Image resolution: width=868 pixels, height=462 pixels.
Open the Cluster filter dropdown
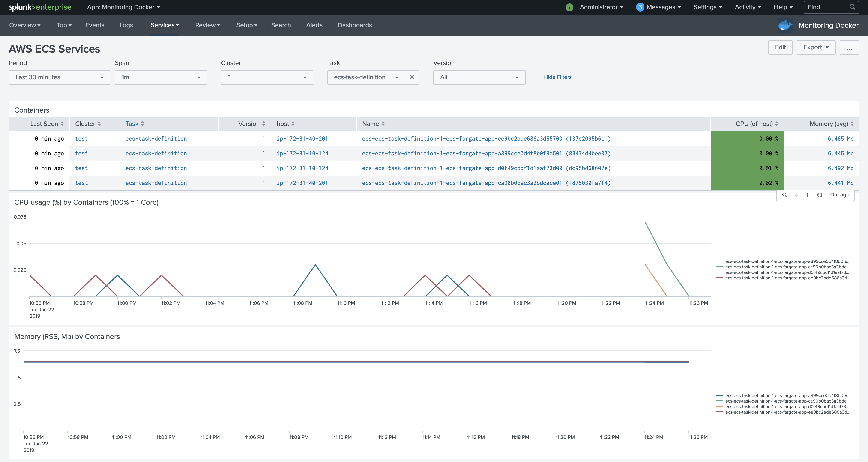pyautogui.click(x=267, y=77)
